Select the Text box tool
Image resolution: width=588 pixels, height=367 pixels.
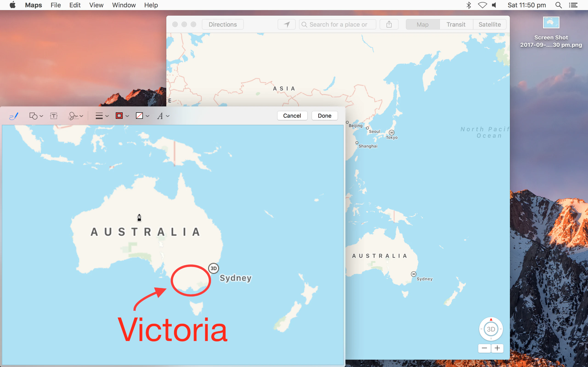click(54, 116)
